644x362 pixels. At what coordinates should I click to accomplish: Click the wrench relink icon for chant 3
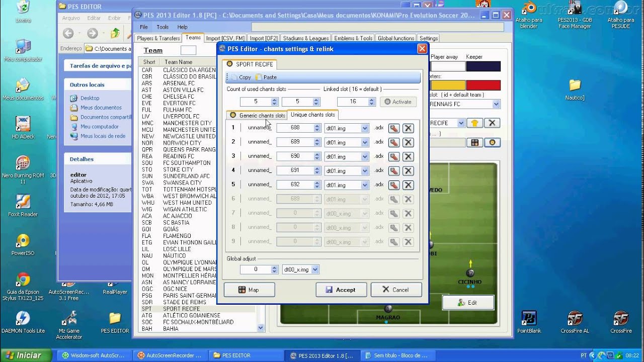[x=394, y=156]
